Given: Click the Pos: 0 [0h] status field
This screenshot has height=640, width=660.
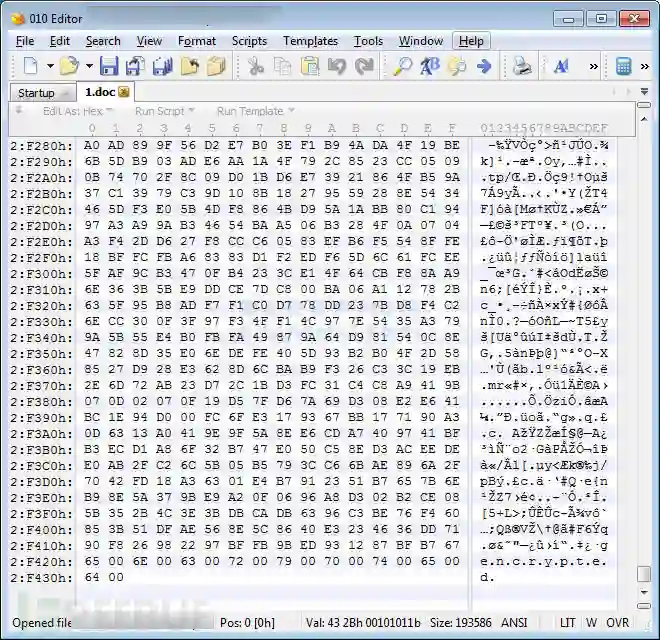Looking at the screenshot, I should click(x=248, y=623).
